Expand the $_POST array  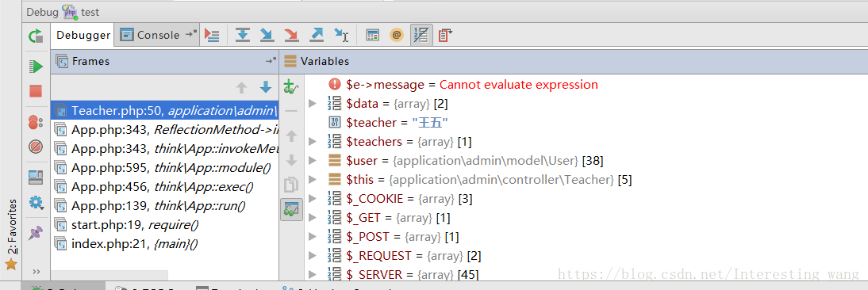(313, 236)
